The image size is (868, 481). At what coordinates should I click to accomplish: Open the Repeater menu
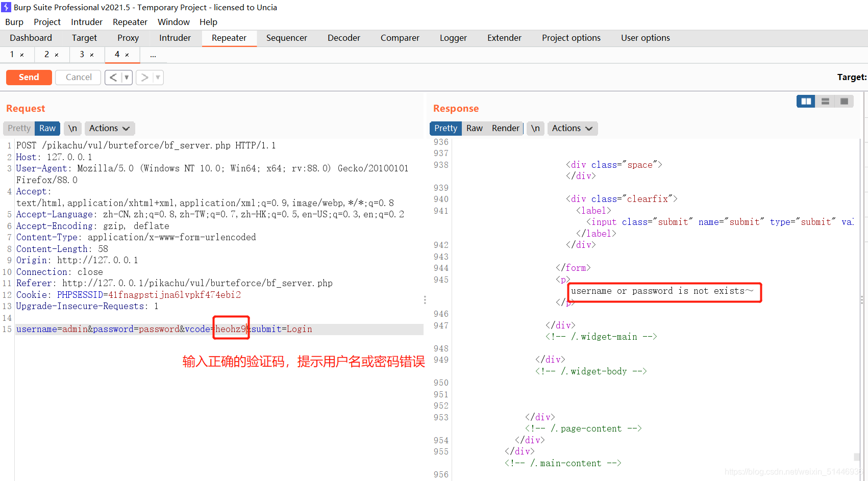pyautogui.click(x=130, y=22)
